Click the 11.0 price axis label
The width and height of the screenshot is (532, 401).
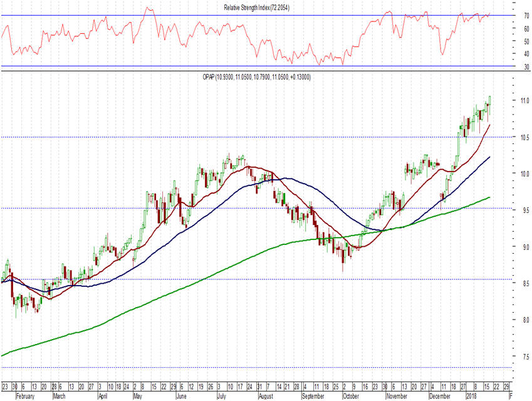coord(525,100)
